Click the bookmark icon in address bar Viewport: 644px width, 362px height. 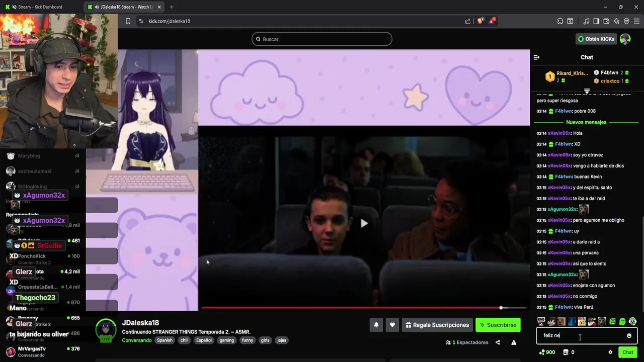[128, 21]
